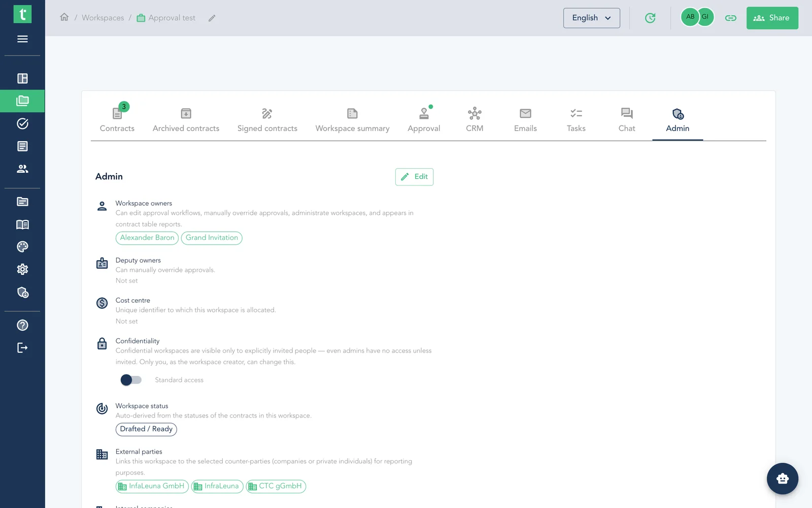Click the AB user avatar

[690, 17]
